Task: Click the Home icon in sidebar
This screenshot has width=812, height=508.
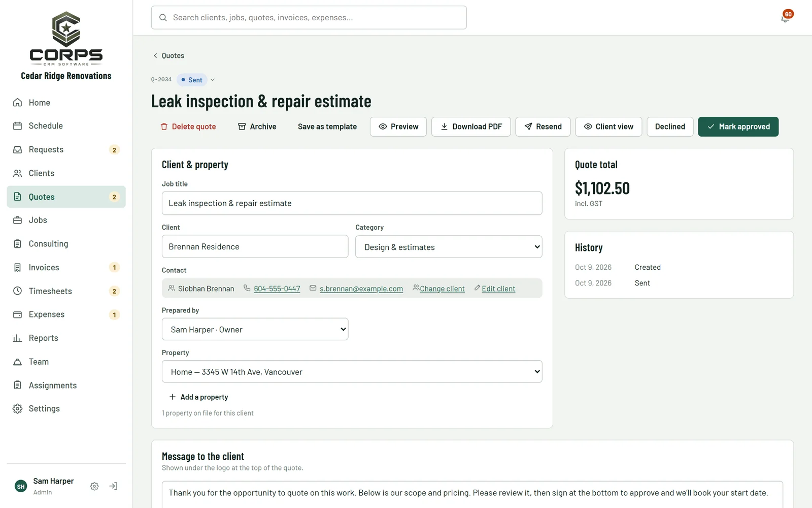Action: pos(18,103)
